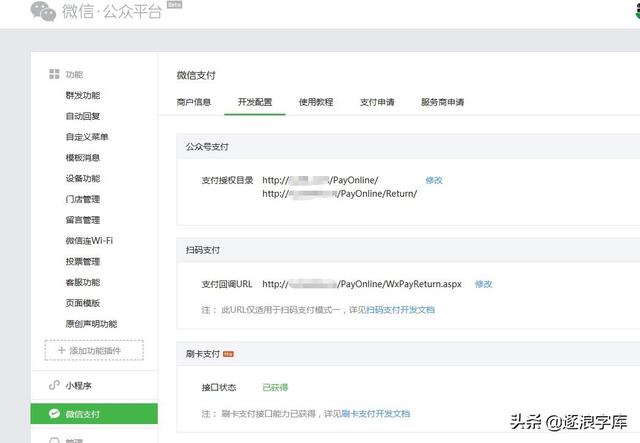Viewport: 640px width, 443px height.
Task: Click the WeChat logo icon in header
Action: [x=43, y=11]
